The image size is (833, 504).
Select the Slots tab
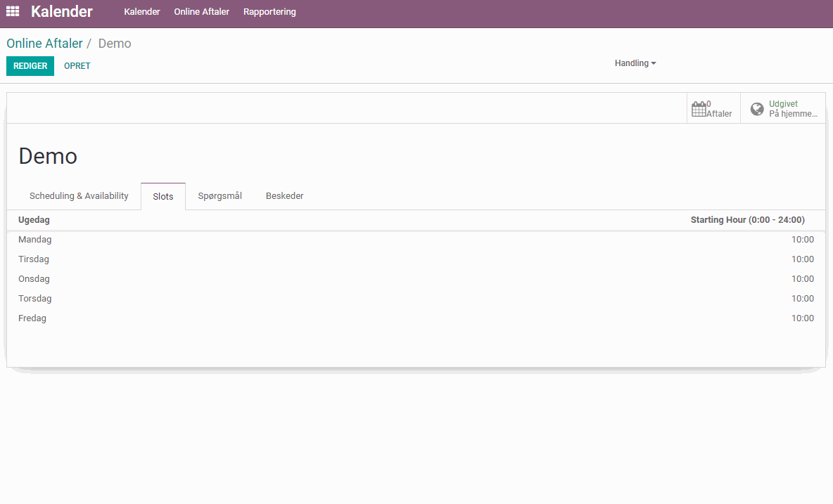(x=163, y=196)
